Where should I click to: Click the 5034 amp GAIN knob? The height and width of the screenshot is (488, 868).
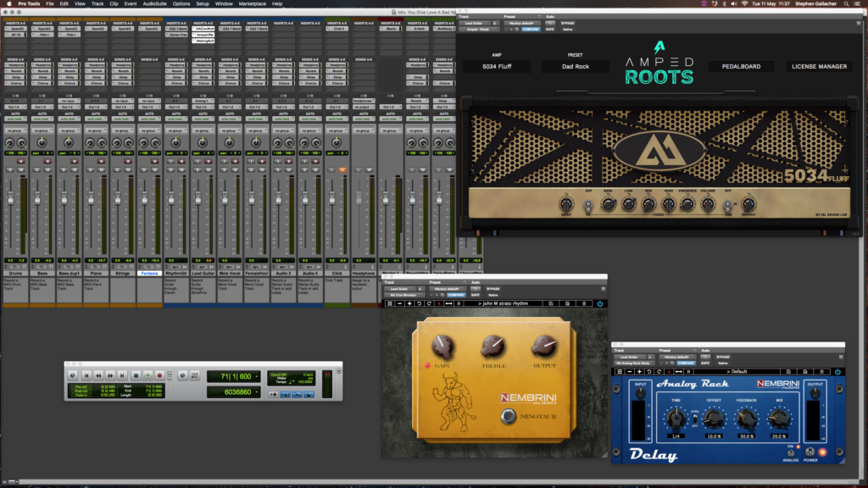point(609,204)
